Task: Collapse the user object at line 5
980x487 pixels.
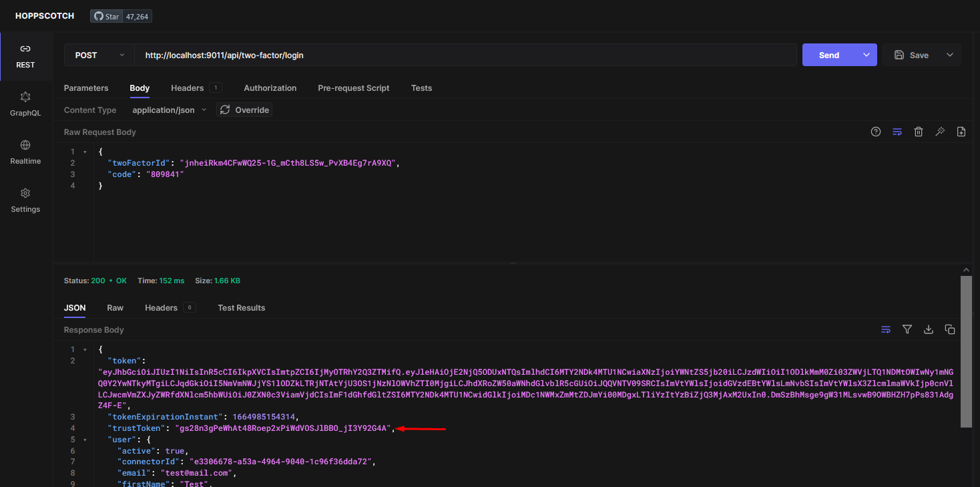Action: tap(85, 440)
